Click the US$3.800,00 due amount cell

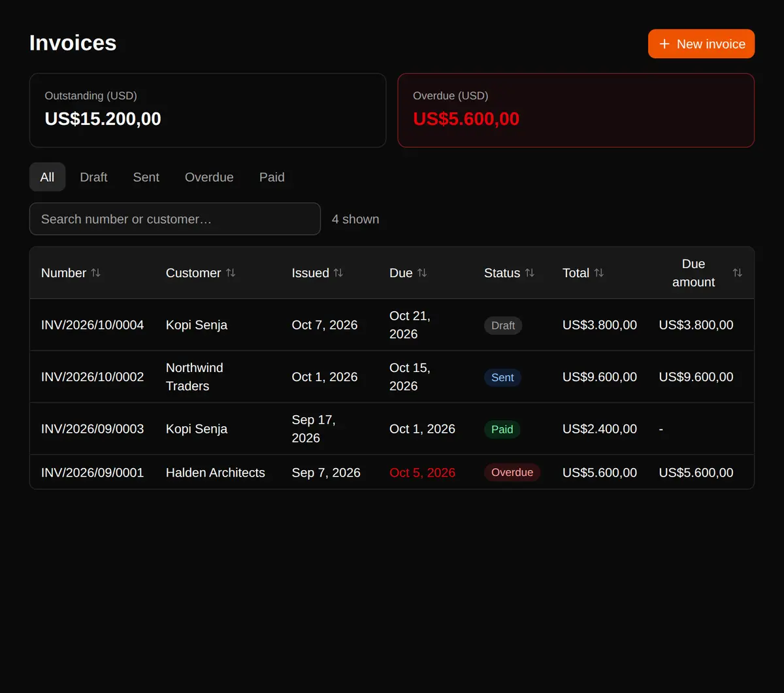[696, 325]
